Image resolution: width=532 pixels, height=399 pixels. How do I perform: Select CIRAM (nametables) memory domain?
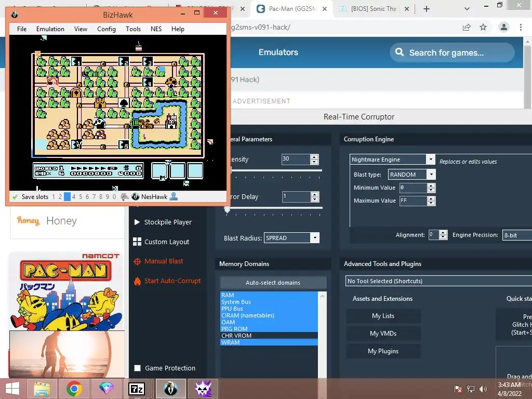(x=269, y=315)
